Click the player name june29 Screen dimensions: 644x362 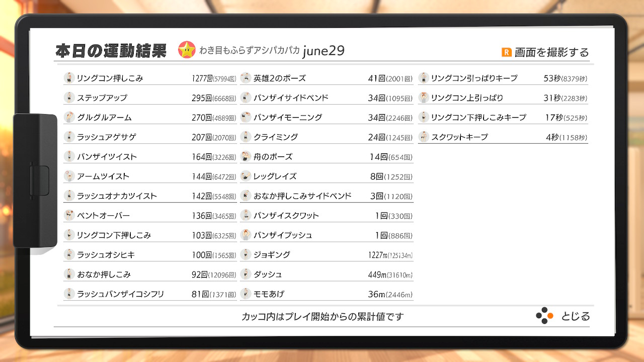tap(324, 51)
